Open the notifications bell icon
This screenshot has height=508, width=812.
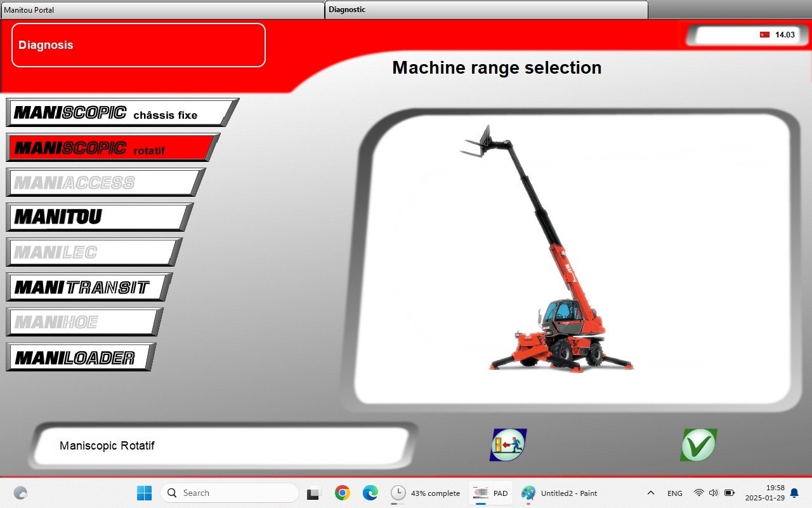794,493
